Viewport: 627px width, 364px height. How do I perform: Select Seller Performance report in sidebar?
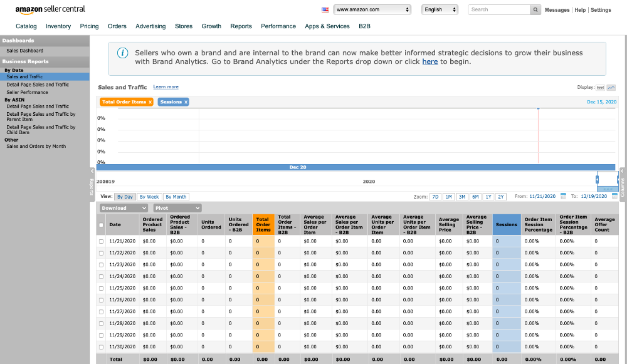pos(27,92)
